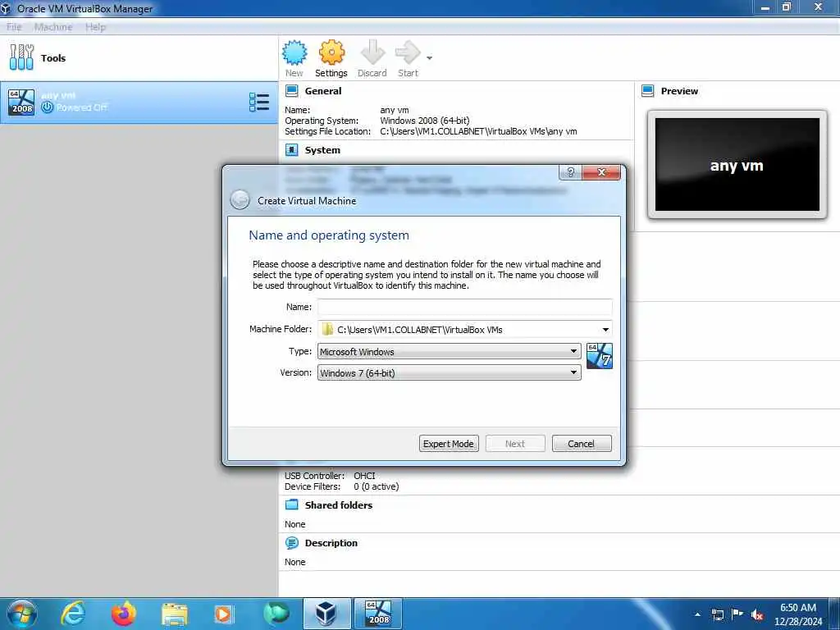Open the File menu
The width and height of the screenshot is (840, 630).
coord(14,27)
